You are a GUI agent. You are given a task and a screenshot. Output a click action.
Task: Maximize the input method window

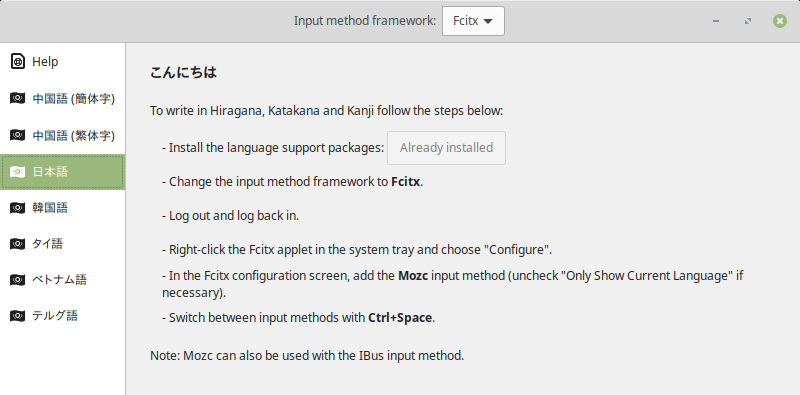tap(748, 21)
